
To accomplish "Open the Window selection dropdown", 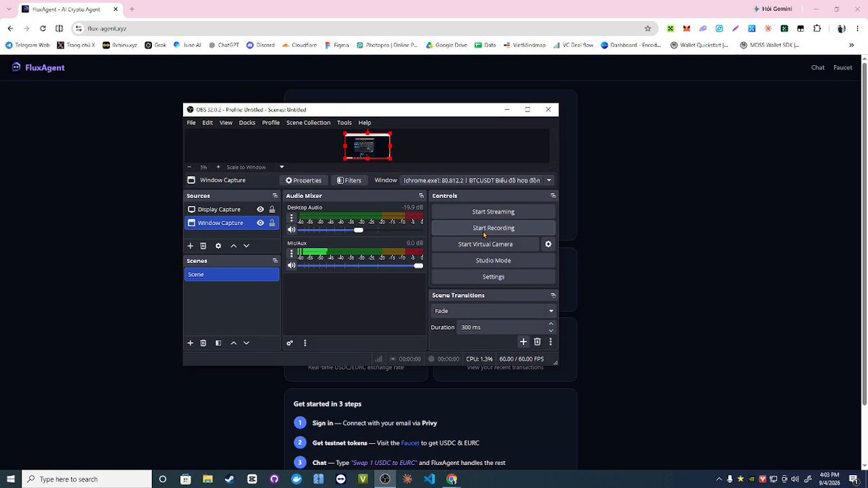I will pos(478,180).
